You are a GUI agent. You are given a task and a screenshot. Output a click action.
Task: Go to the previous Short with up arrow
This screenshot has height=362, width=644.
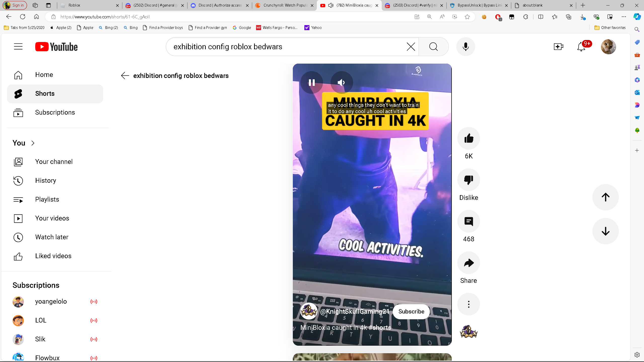[x=605, y=197]
